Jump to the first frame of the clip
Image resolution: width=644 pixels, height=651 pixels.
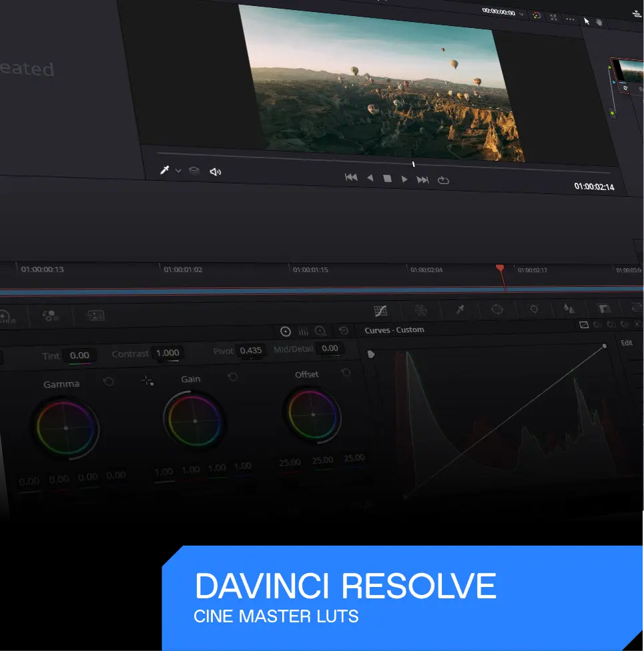[350, 177]
